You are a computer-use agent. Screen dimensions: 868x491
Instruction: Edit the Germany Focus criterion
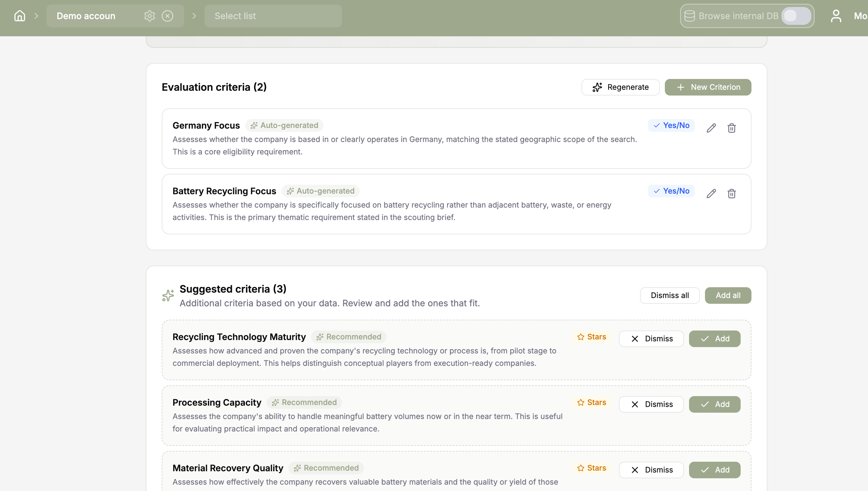pos(711,128)
